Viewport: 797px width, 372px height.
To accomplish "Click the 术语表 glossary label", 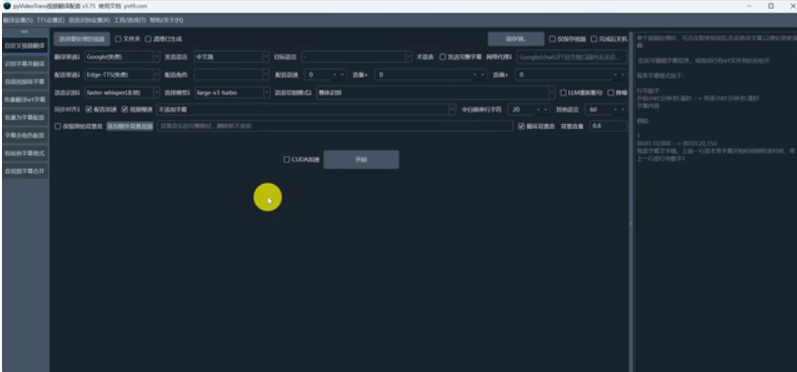I will coord(425,57).
